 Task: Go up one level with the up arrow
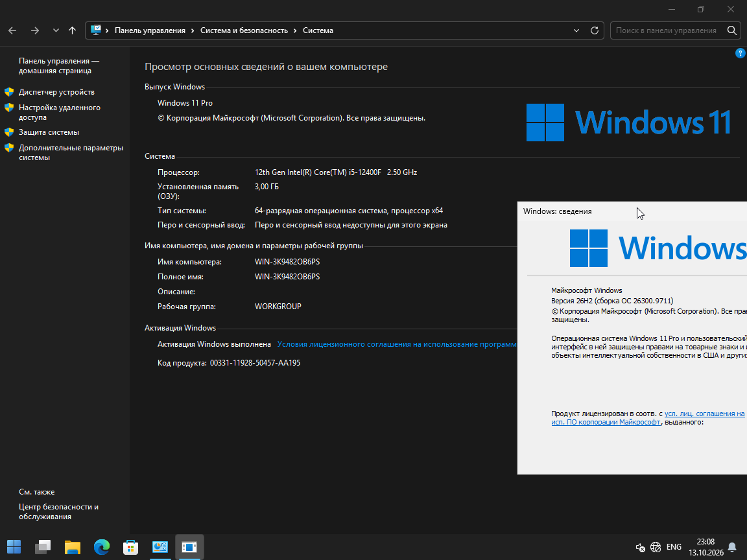click(x=73, y=30)
